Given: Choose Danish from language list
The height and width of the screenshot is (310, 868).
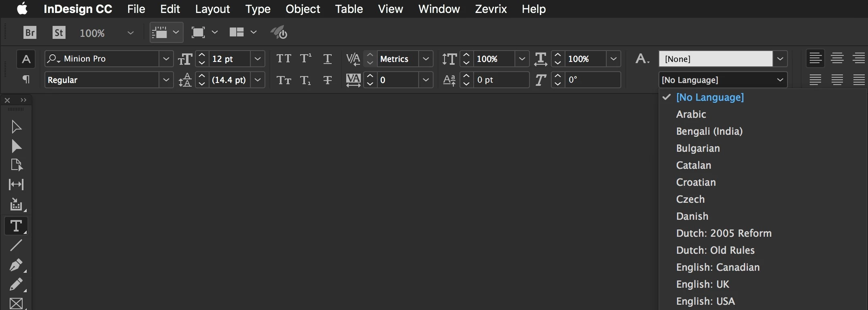Looking at the screenshot, I should (x=692, y=216).
